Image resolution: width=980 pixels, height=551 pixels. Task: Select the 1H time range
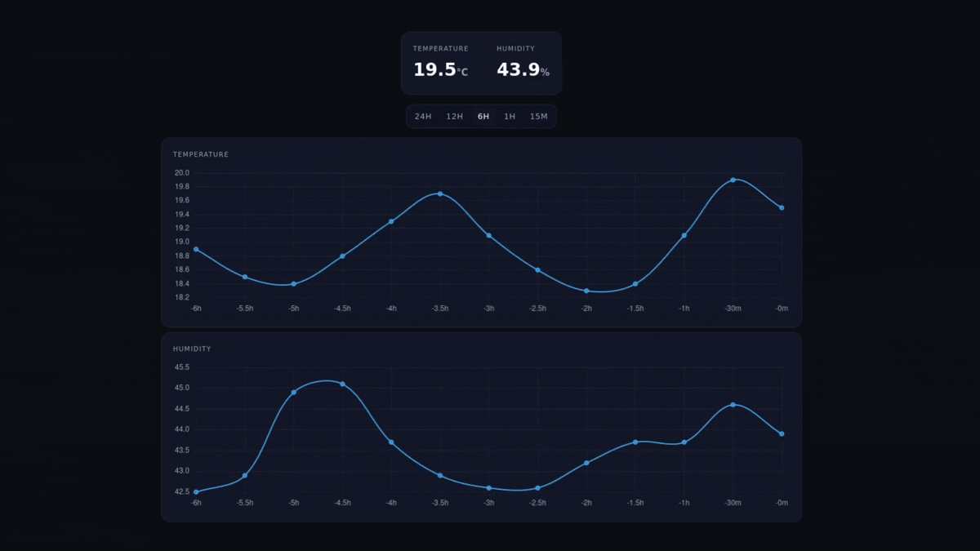[x=509, y=116]
